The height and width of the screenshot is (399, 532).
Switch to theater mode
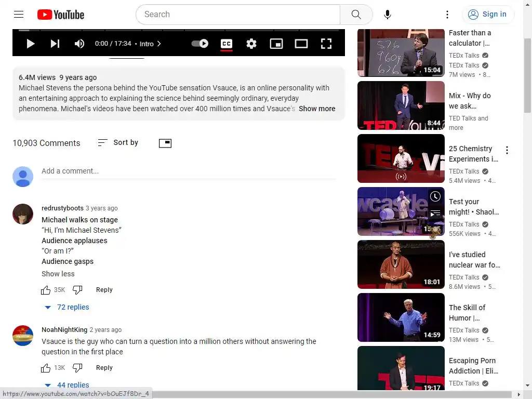point(301,44)
